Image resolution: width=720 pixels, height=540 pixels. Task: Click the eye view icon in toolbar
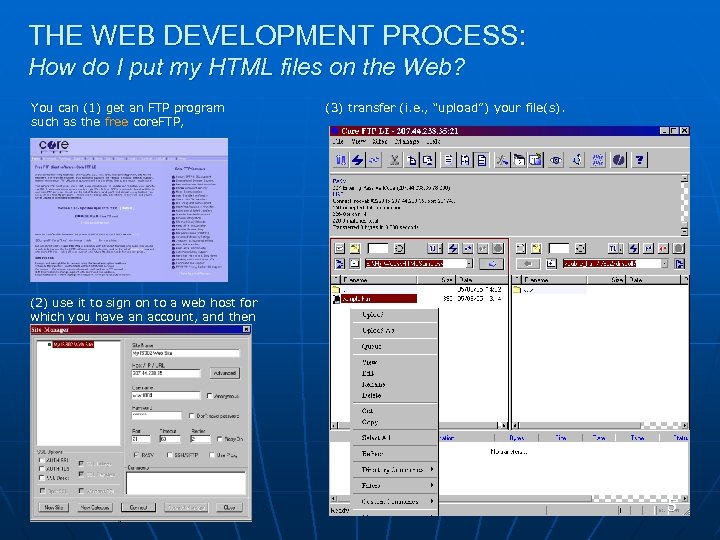point(556,160)
